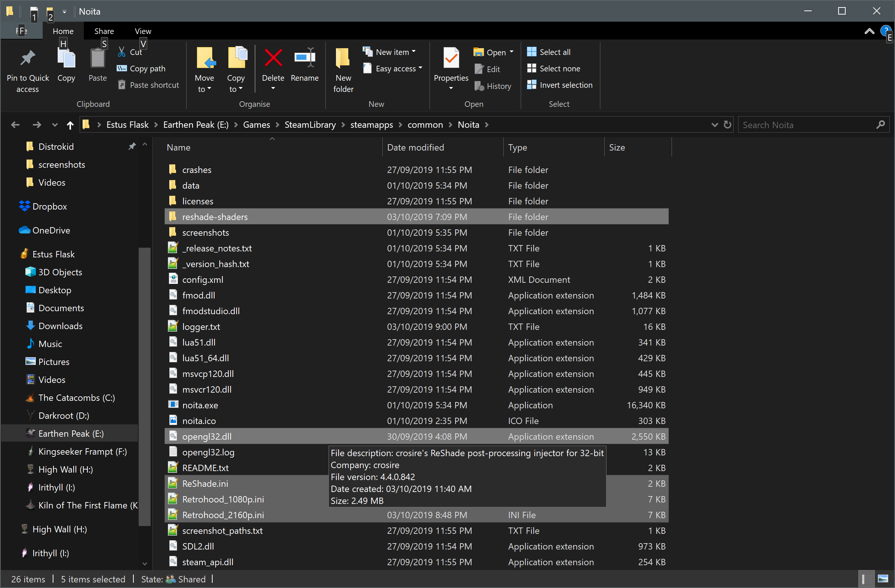Collapse the ribbon with the chevron
Viewport: 895px width, 588px height.
tap(869, 31)
